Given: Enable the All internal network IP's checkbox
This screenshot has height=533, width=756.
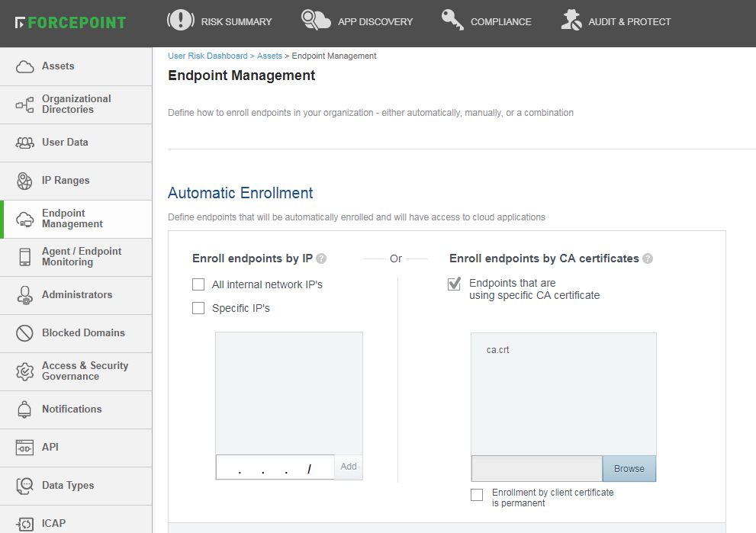Looking at the screenshot, I should (x=198, y=284).
